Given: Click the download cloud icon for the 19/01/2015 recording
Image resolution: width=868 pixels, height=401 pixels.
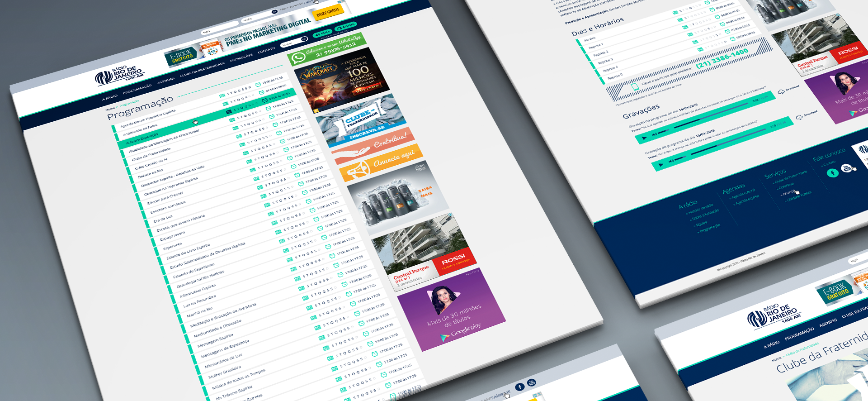Looking at the screenshot, I should click(x=781, y=92).
